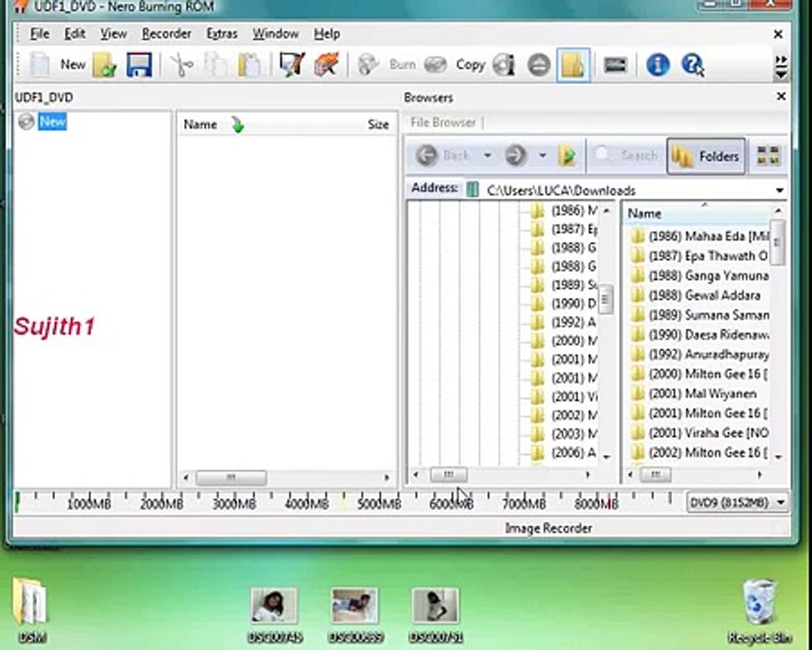Select the (1989) Sumana Saman folder in list
812x650 pixels.
point(699,315)
